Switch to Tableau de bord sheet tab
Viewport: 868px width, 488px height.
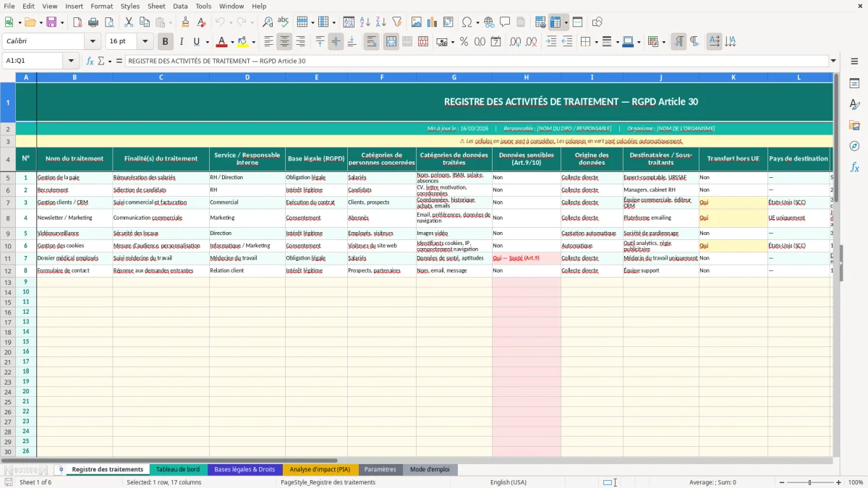(x=178, y=470)
